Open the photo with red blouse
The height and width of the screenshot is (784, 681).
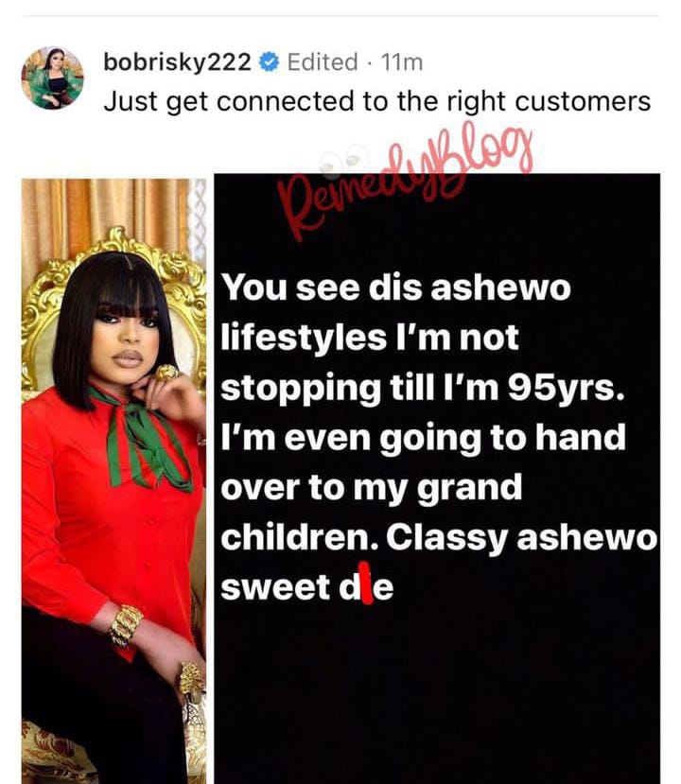click(x=114, y=481)
